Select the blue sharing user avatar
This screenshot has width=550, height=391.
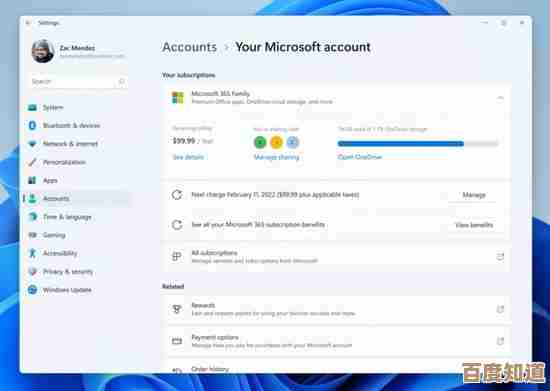[293, 142]
